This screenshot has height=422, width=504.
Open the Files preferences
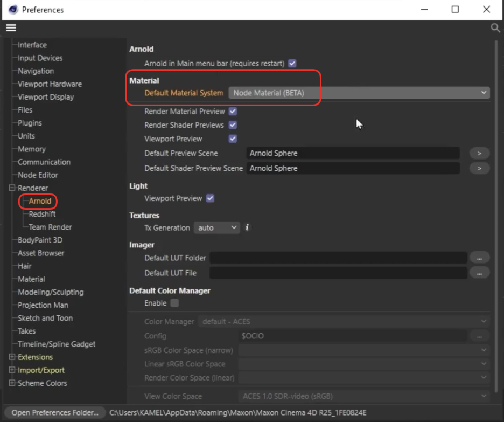(x=25, y=110)
